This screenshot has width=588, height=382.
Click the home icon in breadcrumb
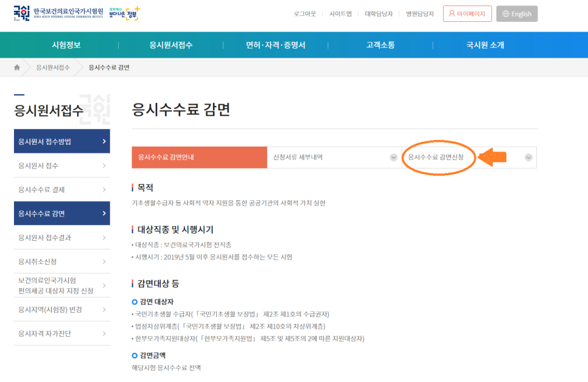(x=17, y=67)
